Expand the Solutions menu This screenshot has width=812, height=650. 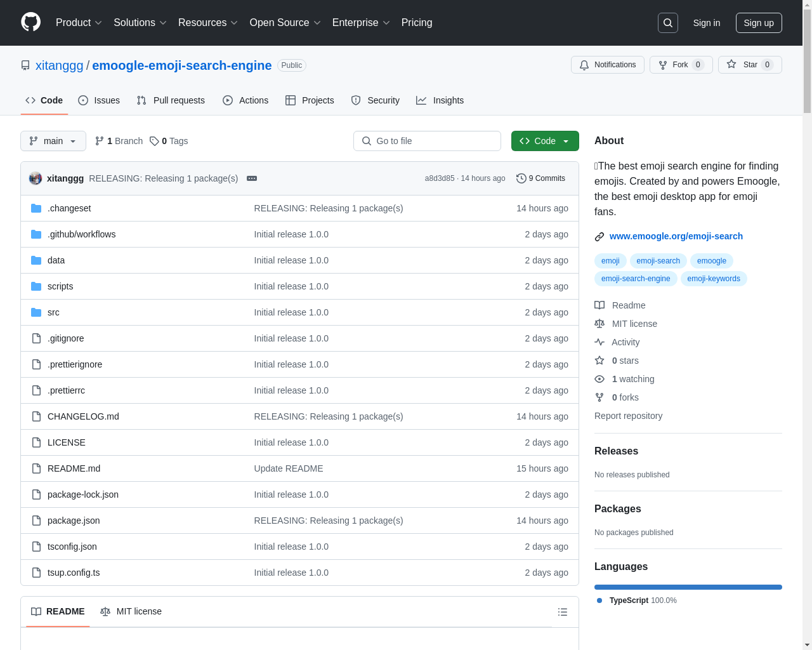tap(140, 23)
